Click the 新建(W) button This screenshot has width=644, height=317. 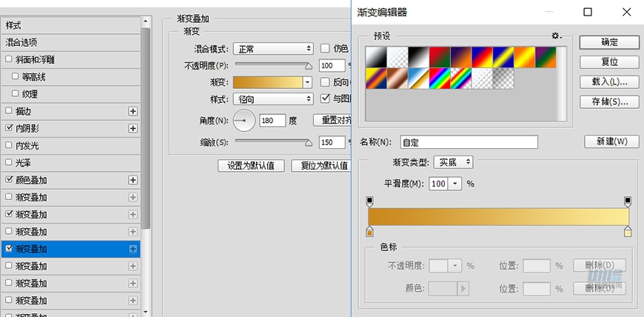pos(611,141)
